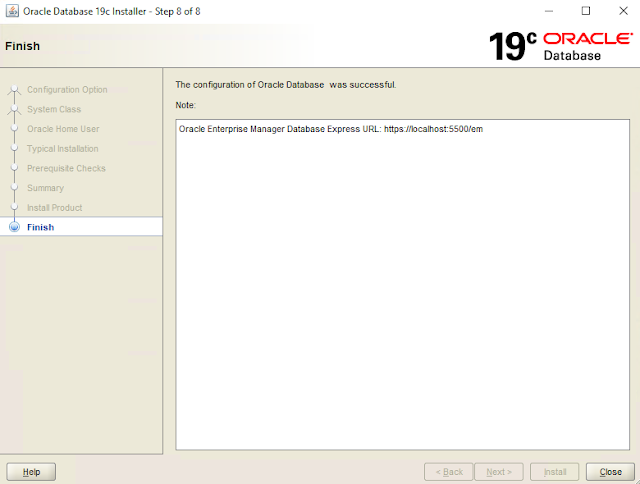The image size is (640, 484).
Task: Click the Java installer icon in title bar
Action: point(12,11)
